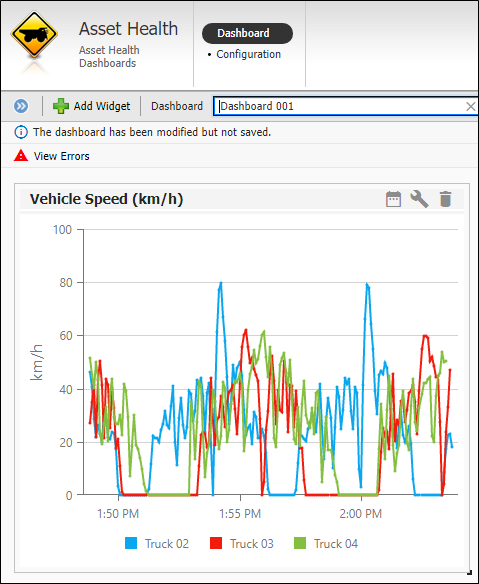Toggle Truck 04 green legend swatch
This screenshot has width=479, height=584.
300,543
